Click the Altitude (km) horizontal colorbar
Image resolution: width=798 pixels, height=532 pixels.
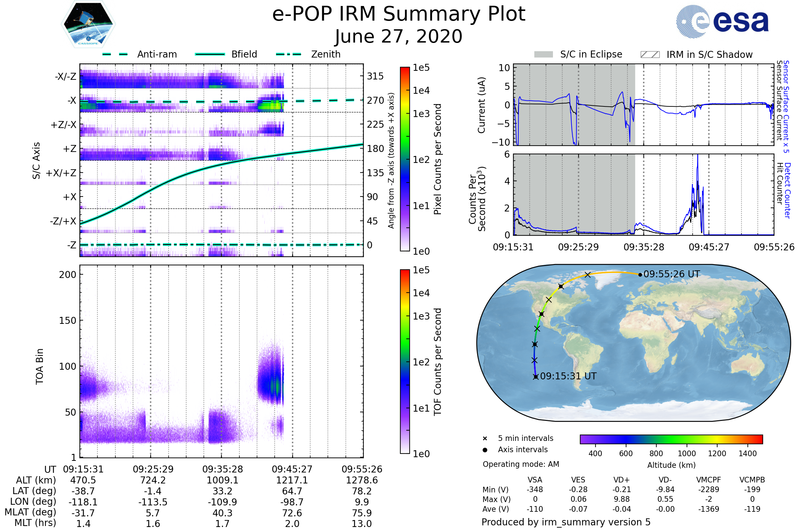tap(671, 439)
